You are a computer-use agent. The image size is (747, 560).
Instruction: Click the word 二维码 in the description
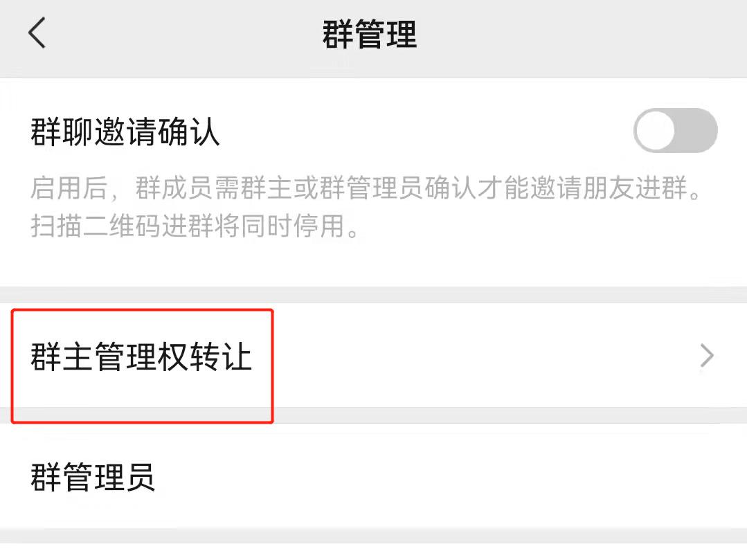pos(123,225)
